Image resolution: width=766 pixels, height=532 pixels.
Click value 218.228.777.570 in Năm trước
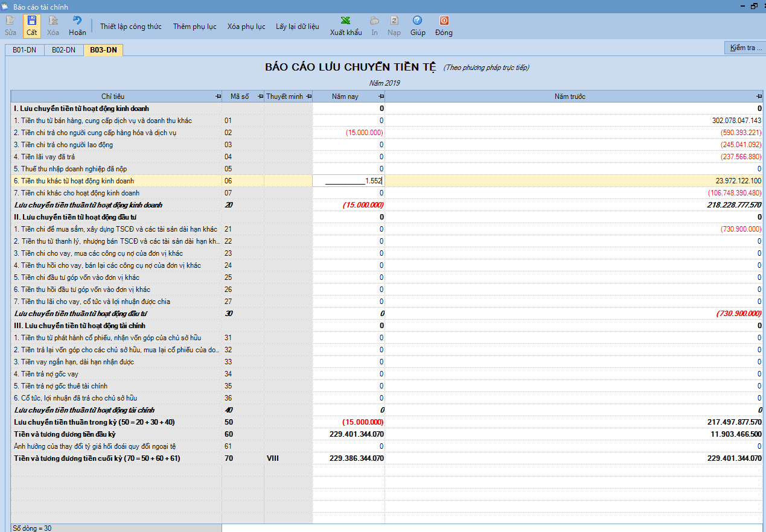click(734, 205)
